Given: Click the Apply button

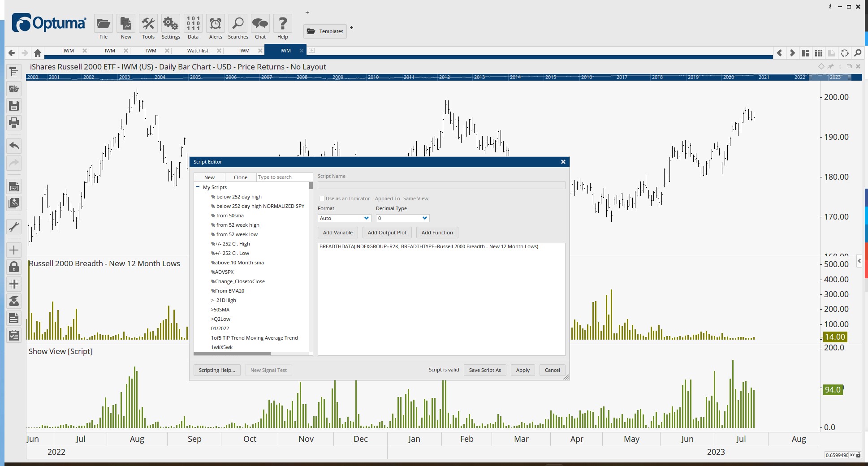Looking at the screenshot, I should pos(523,370).
